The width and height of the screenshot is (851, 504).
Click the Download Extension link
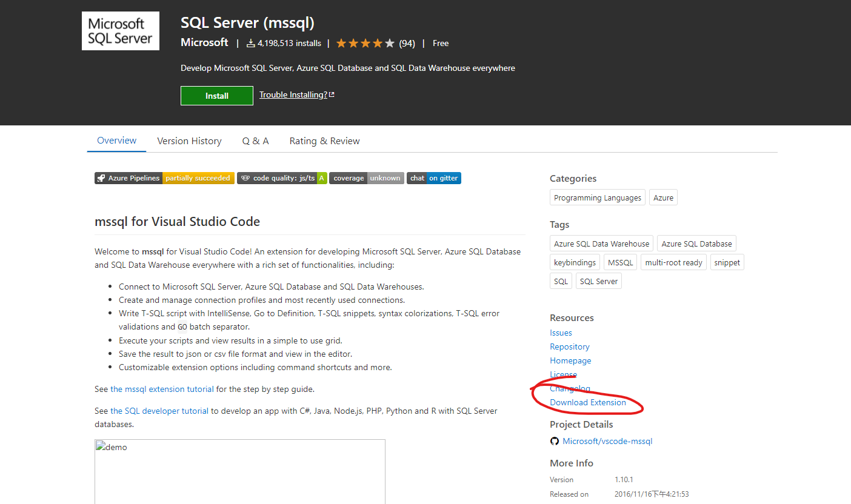point(588,402)
